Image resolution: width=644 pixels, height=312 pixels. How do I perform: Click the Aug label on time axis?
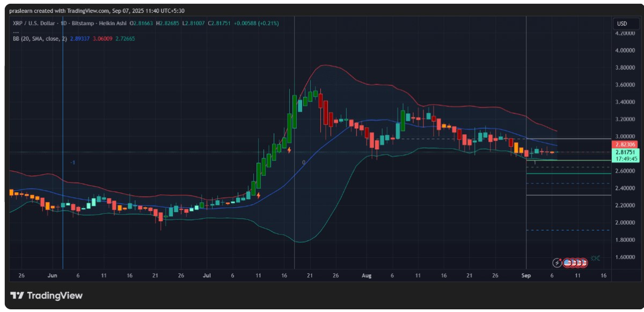[367, 275]
